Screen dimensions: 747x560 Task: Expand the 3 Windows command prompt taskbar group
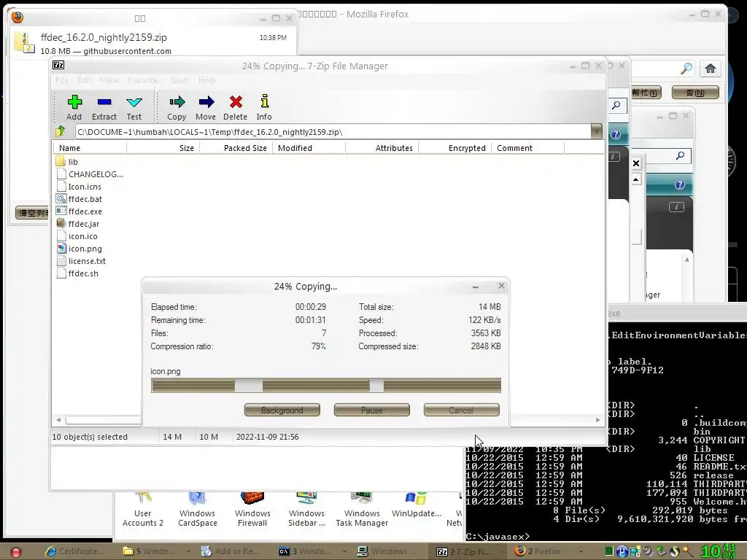pos(344,551)
